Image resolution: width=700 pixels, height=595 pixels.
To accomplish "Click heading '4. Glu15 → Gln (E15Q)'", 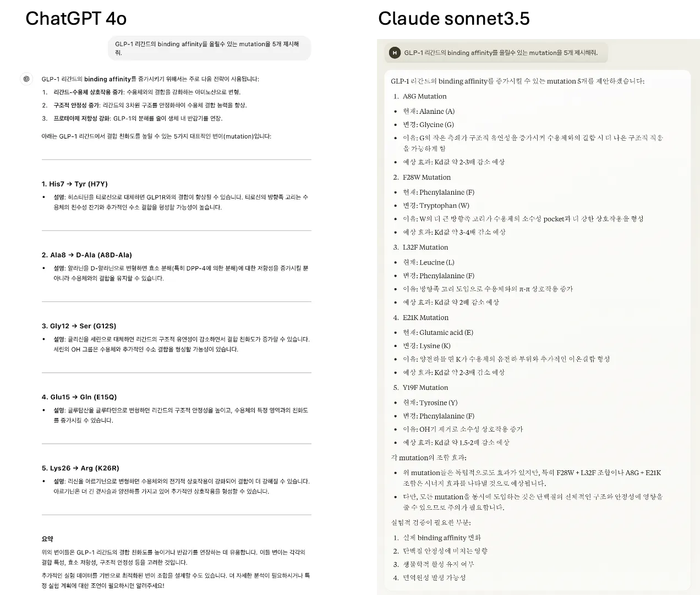I will (x=79, y=397).
